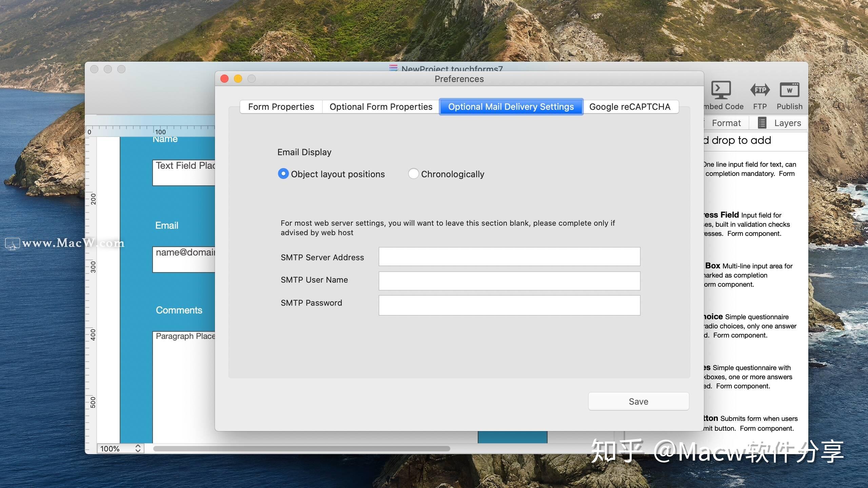Select Object layout positions radio button
Image resolution: width=868 pixels, height=488 pixels.
point(283,174)
